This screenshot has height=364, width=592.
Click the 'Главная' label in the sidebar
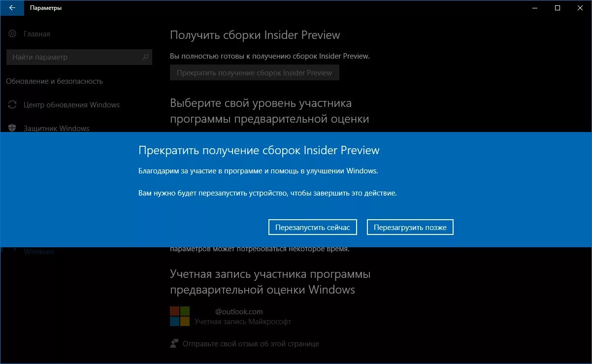click(37, 34)
